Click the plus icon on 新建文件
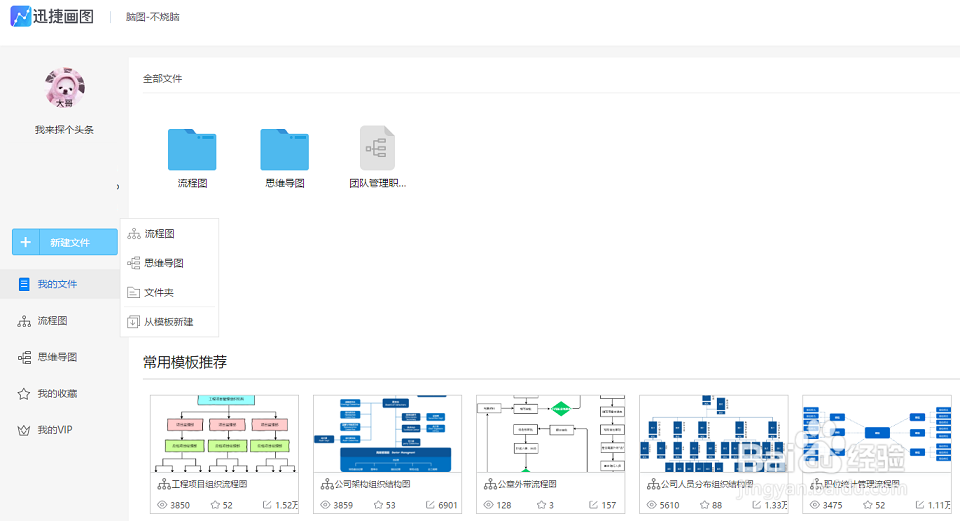 point(26,242)
